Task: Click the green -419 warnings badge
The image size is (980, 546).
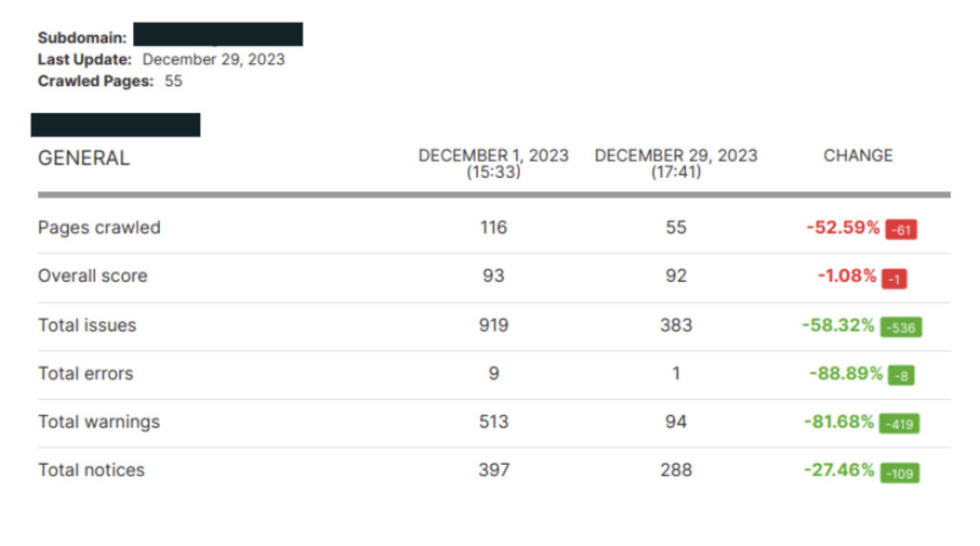Action: coord(900,424)
